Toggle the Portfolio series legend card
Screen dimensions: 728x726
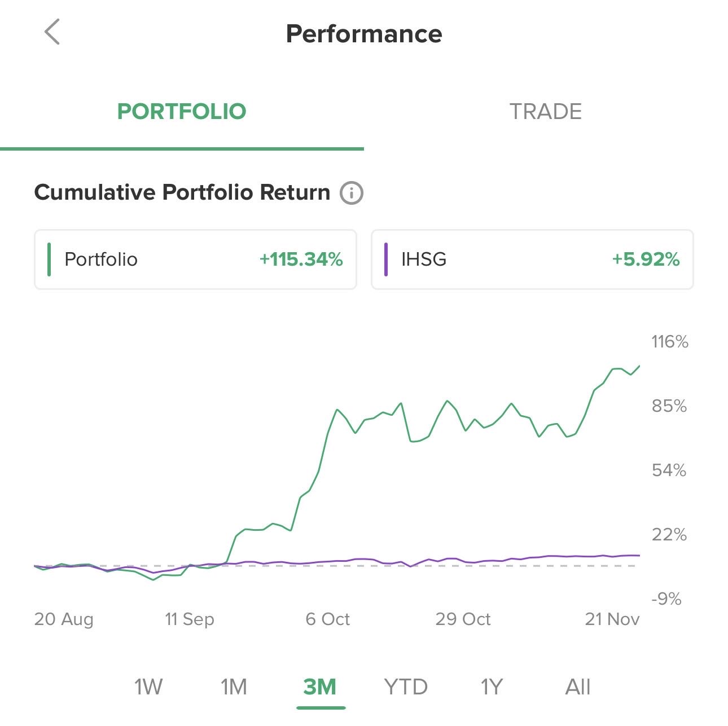[195, 259]
